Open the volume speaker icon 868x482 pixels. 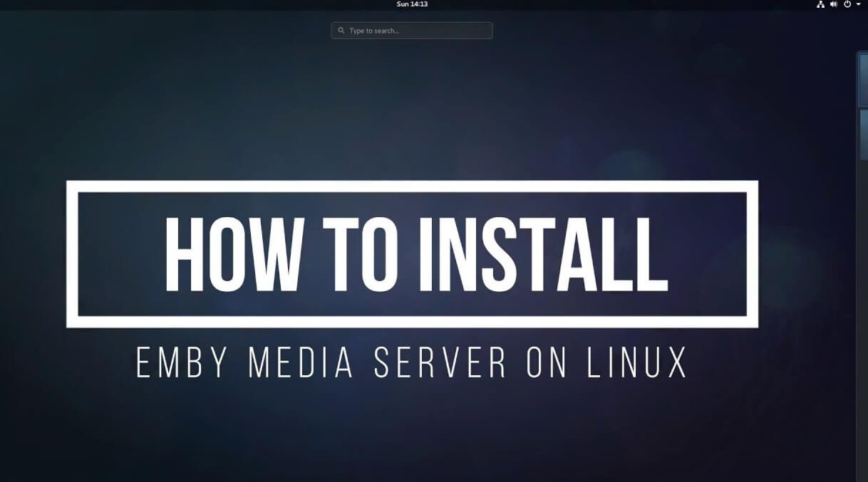tap(833, 4)
